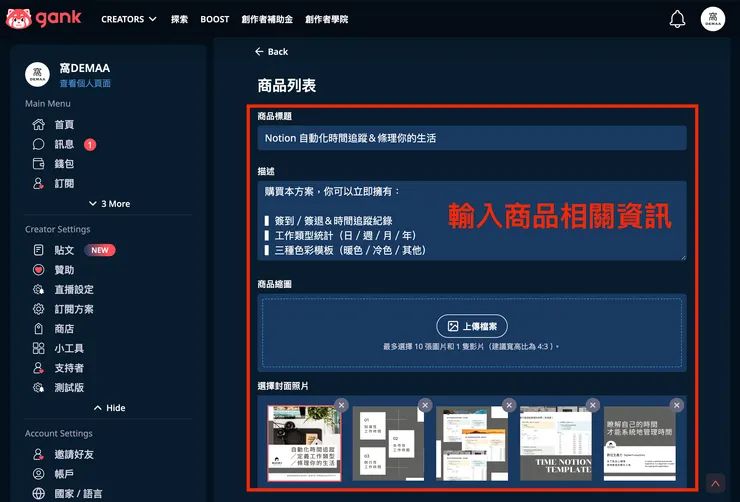Image resolution: width=740 pixels, height=502 pixels.
Task: Select the third cover photo thumbnail
Action: coord(472,443)
